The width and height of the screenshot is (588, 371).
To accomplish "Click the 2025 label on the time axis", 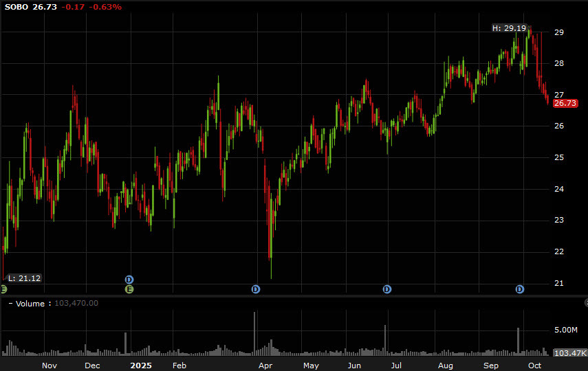I will pos(141,366).
